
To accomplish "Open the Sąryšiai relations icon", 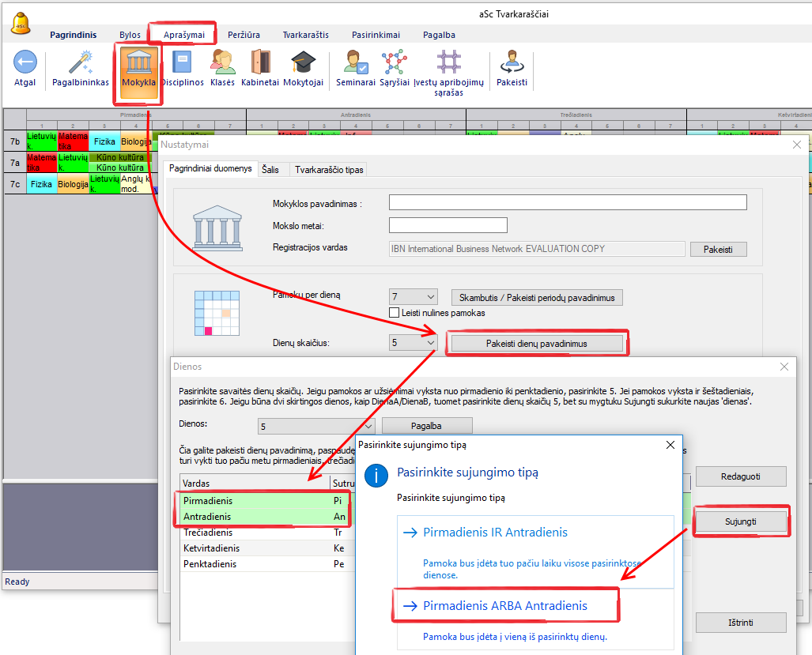I will tap(394, 62).
